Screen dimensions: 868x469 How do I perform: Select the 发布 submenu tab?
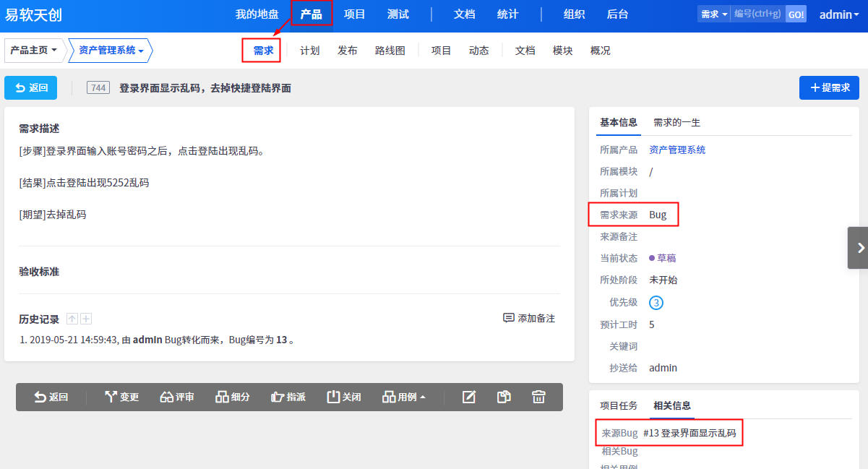click(347, 50)
